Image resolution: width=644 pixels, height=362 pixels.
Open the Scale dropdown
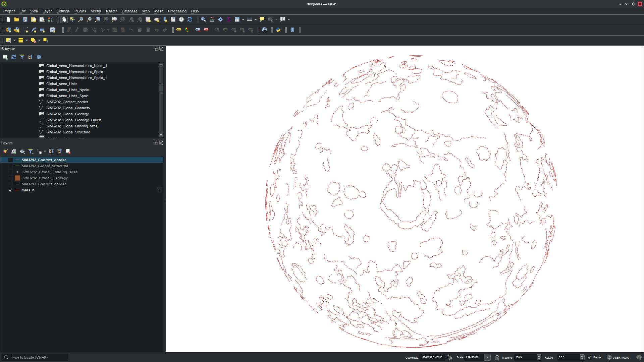pos(487,357)
